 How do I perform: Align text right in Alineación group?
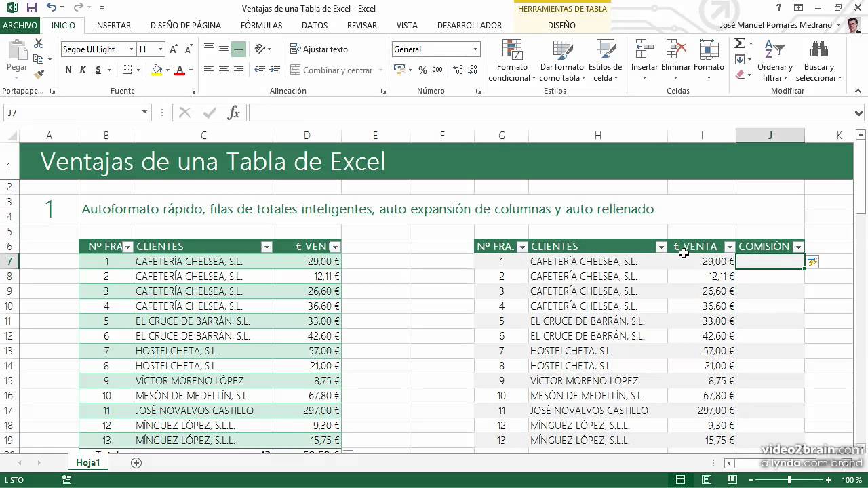[238, 70]
